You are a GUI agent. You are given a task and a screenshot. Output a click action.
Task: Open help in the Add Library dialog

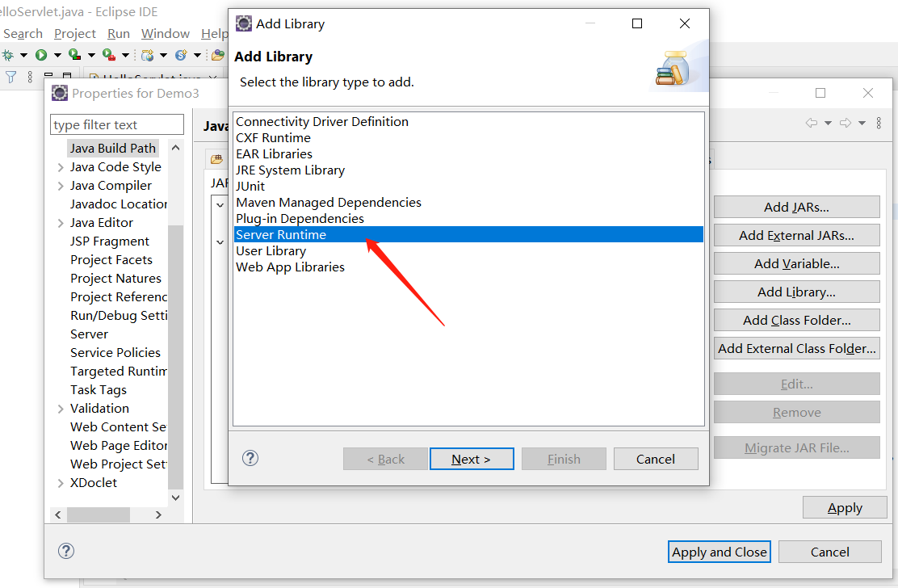point(250,458)
